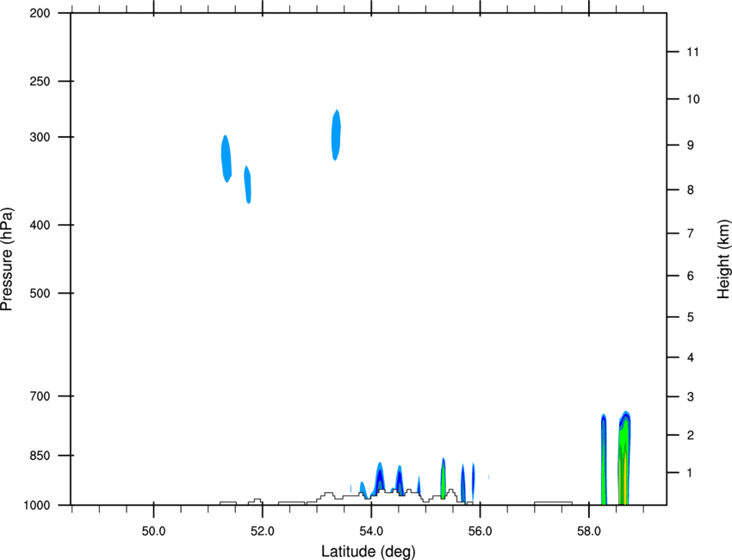Click the 54.0 latitude tick label
The width and height of the screenshot is (732, 560).
tap(371, 532)
